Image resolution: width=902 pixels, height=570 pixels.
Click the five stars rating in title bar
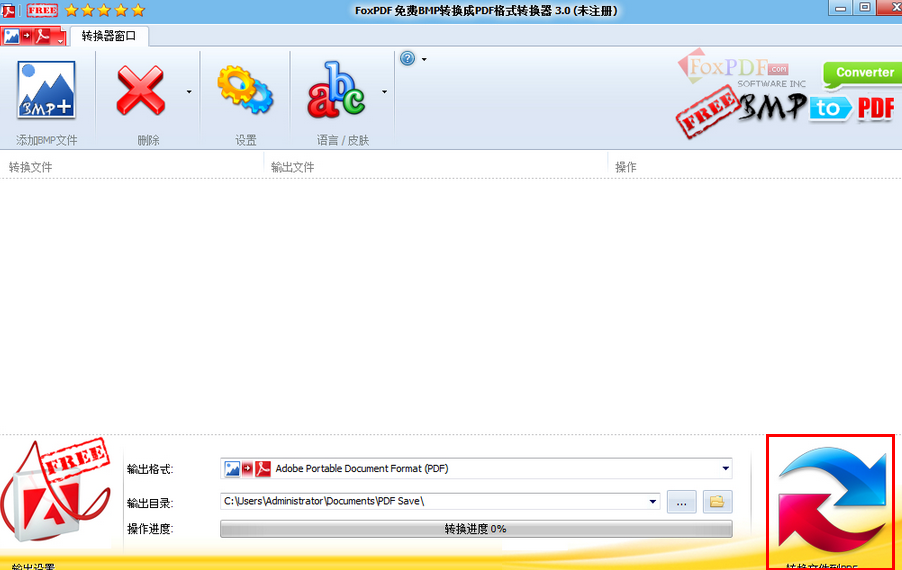point(105,10)
